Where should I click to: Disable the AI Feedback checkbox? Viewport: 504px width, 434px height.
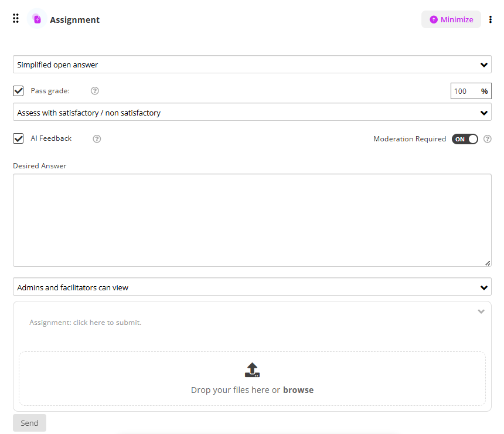pos(19,139)
